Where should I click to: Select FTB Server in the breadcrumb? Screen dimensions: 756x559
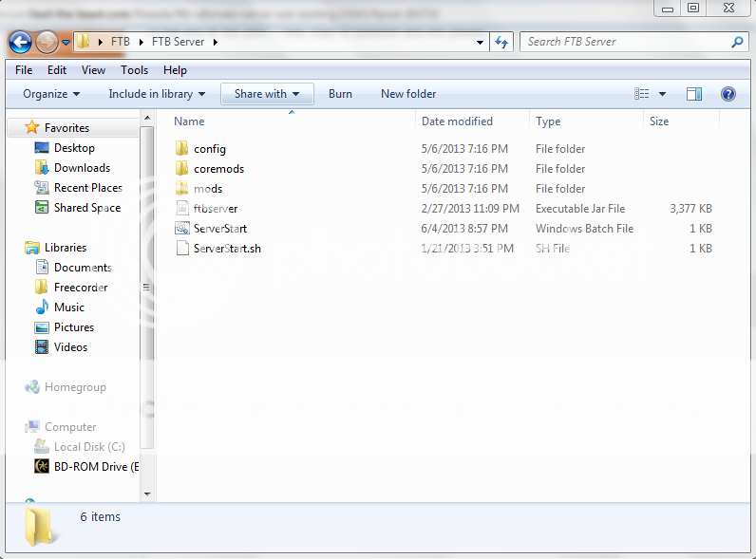click(x=178, y=42)
